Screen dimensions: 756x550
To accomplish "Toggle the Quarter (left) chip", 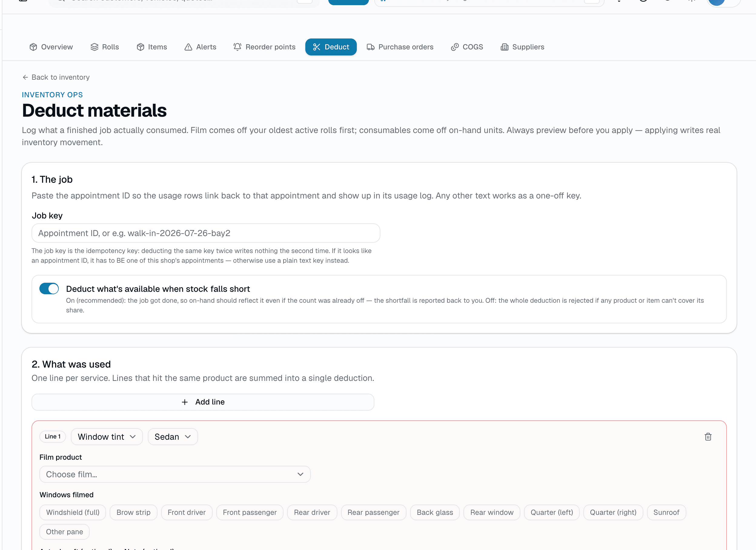I will tap(552, 512).
